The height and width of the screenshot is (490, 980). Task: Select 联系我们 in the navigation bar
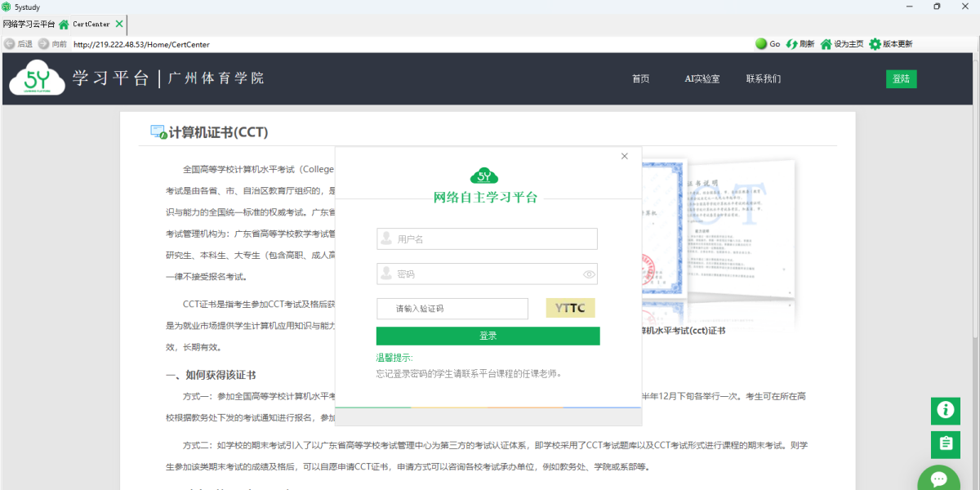coord(762,78)
